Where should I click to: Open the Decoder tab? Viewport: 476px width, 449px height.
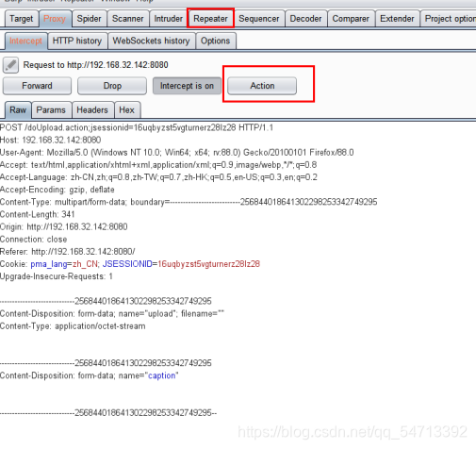click(305, 19)
